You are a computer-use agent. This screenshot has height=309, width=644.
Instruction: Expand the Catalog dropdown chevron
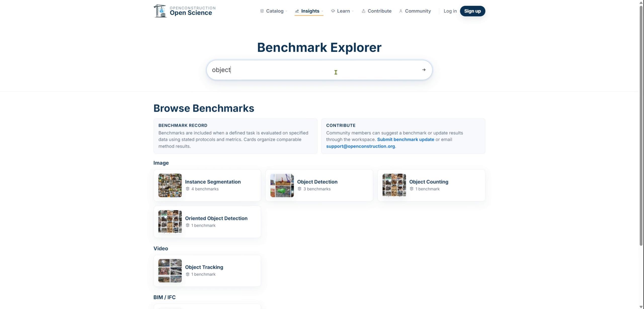point(286,11)
